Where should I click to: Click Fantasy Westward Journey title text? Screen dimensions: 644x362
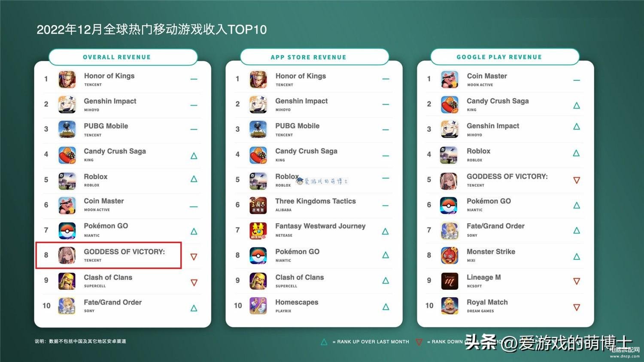pos(320,226)
